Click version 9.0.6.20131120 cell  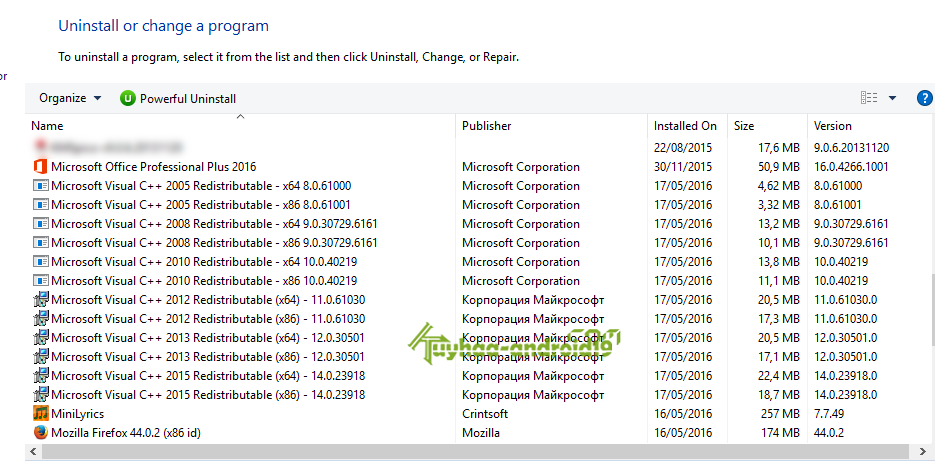(x=852, y=148)
